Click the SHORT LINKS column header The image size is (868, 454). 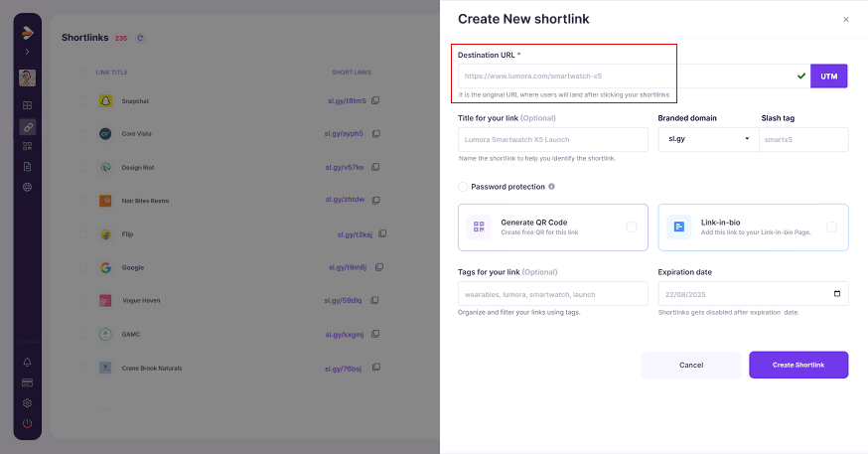[x=352, y=73]
